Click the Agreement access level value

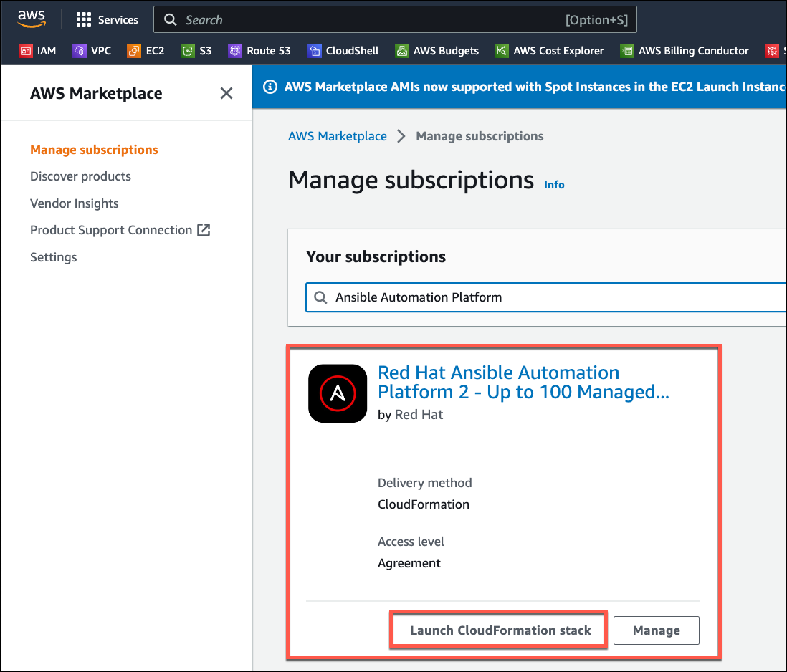(409, 563)
